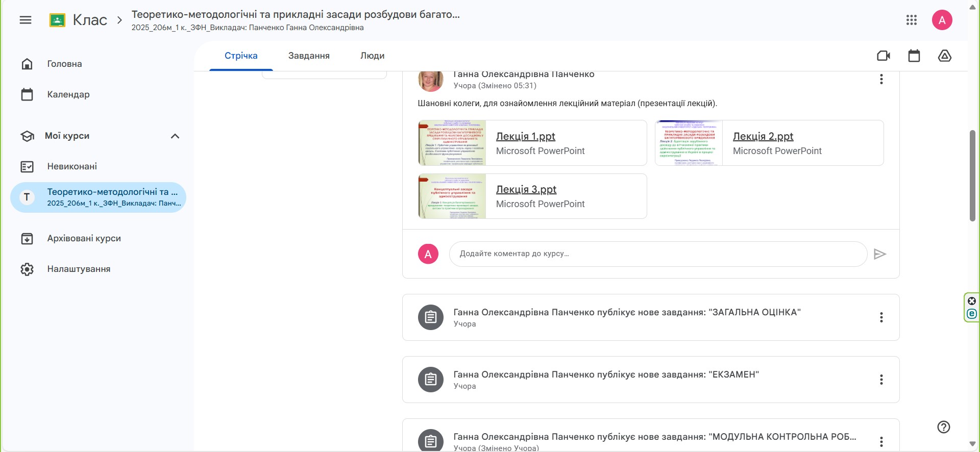
Task: Open the class Google Drive folder icon
Action: pos(945,56)
